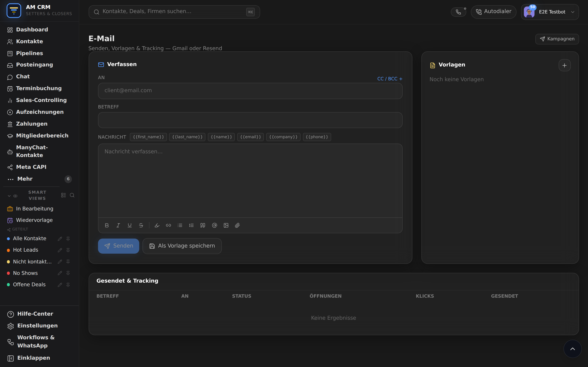This screenshot has width=588, height=367.
Task: Click the attachment paperclip icon
Action: click(237, 225)
